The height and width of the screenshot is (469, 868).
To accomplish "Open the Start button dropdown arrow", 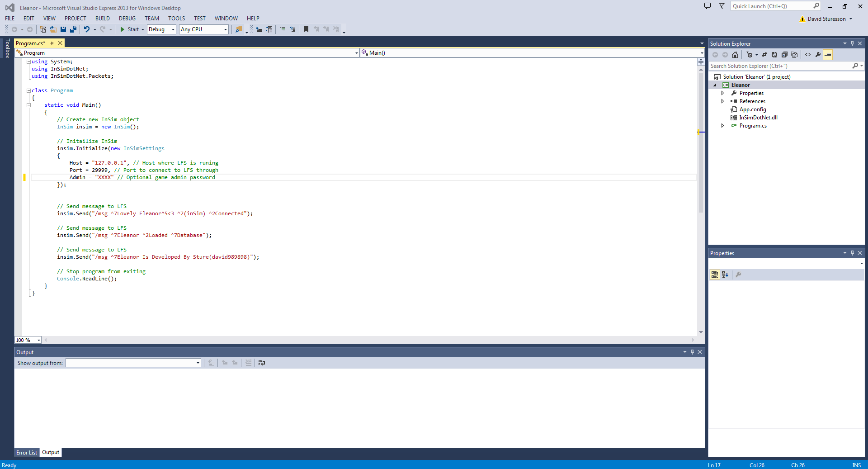I will (143, 29).
